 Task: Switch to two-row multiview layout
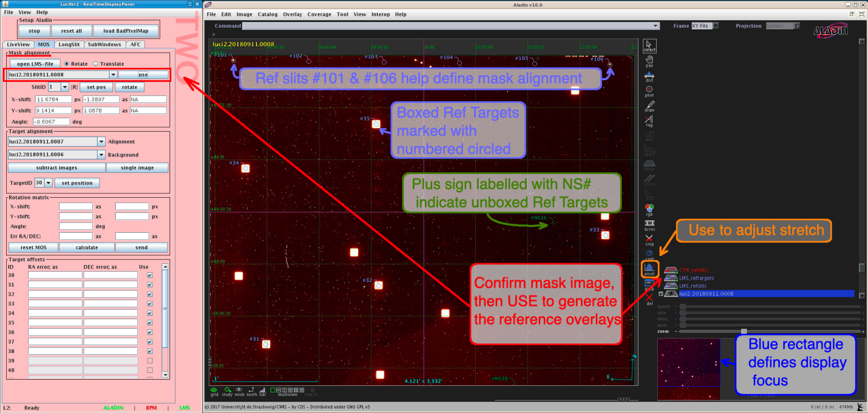[x=279, y=390]
